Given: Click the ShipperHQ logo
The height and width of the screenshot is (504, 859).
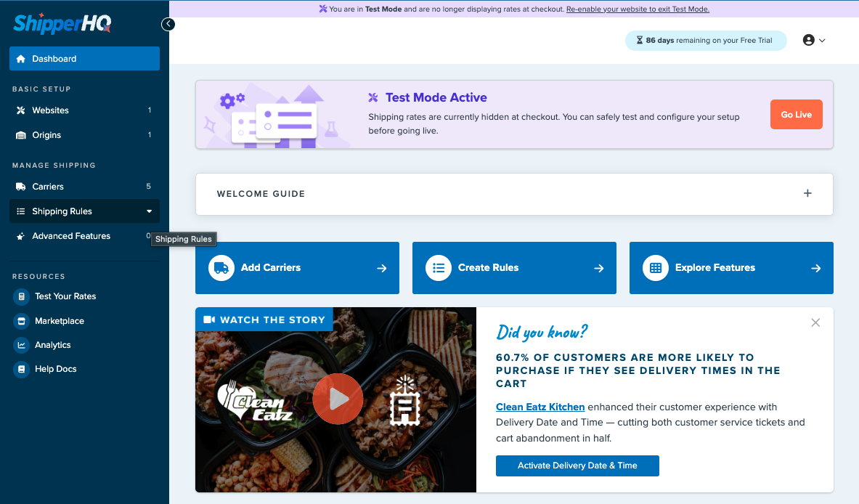Looking at the screenshot, I should (x=62, y=23).
